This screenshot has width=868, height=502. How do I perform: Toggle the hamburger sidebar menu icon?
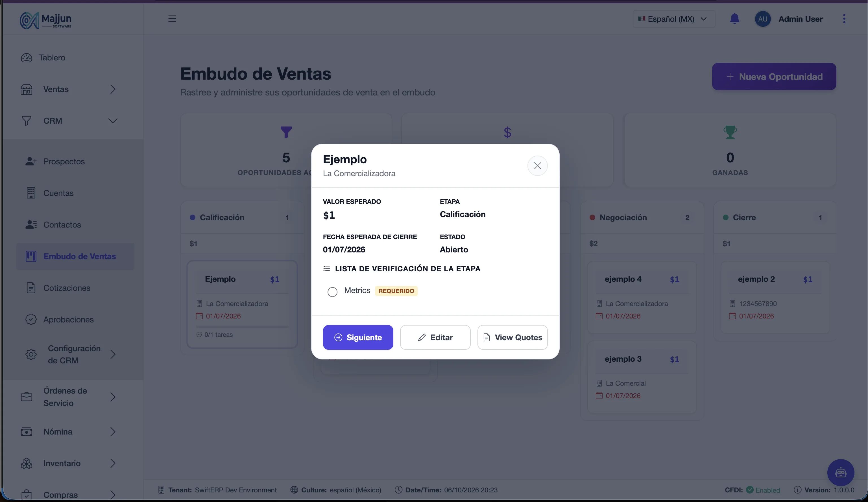(172, 19)
